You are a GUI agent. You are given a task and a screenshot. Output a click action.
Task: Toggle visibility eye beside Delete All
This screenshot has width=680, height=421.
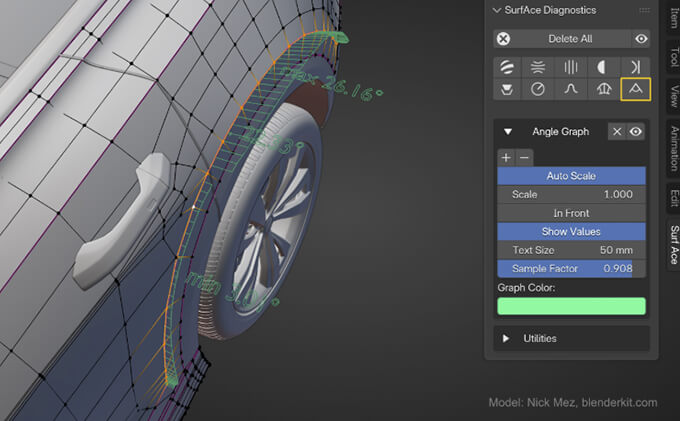641,39
